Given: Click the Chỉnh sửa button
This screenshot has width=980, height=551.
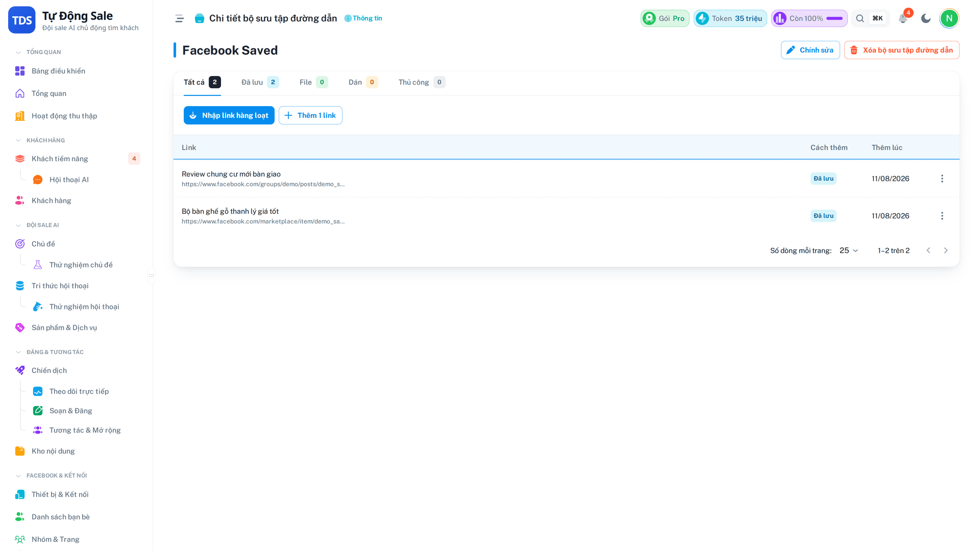Looking at the screenshot, I should 810,50.
